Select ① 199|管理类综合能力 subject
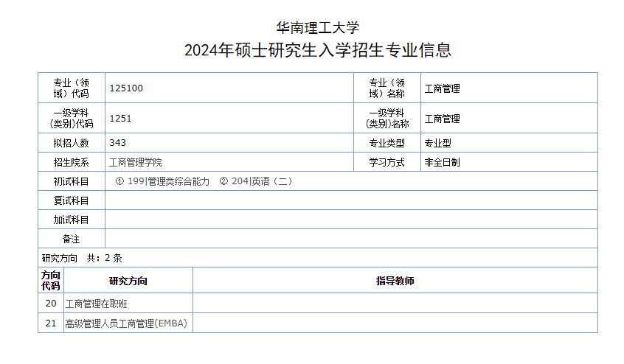624x364 pixels. 162,181
